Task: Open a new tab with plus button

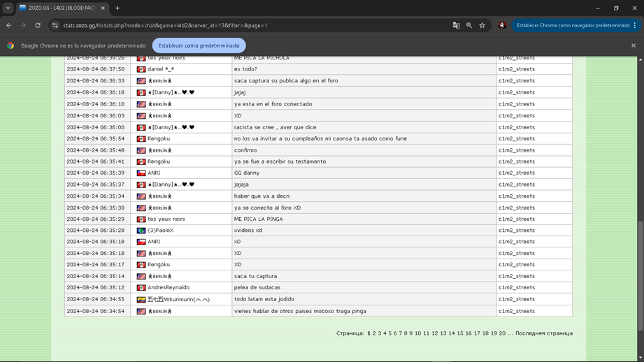Action: [117, 8]
